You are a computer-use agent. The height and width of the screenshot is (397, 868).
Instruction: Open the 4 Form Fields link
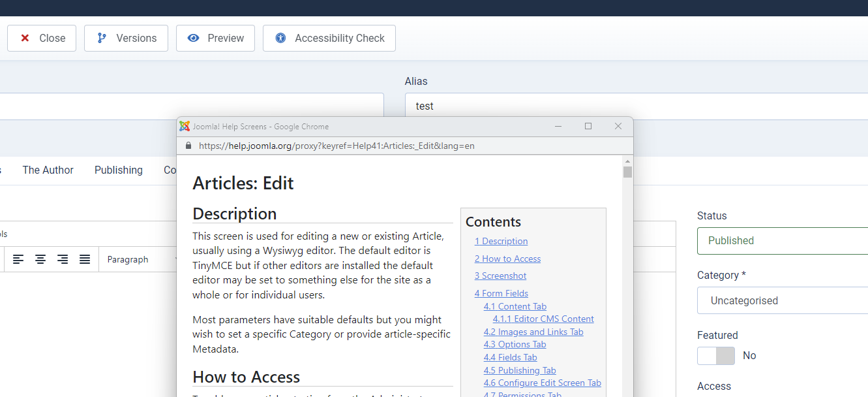tap(501, 293)
